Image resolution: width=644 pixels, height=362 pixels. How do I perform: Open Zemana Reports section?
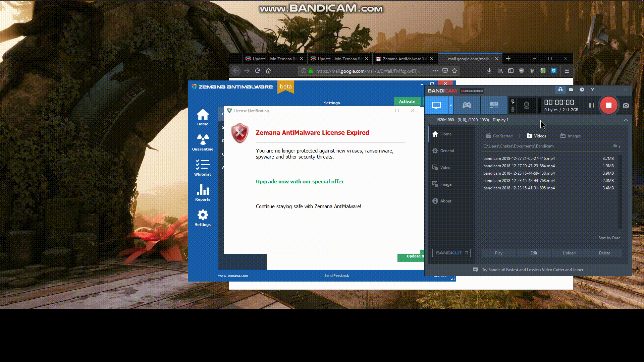[203, 192]
